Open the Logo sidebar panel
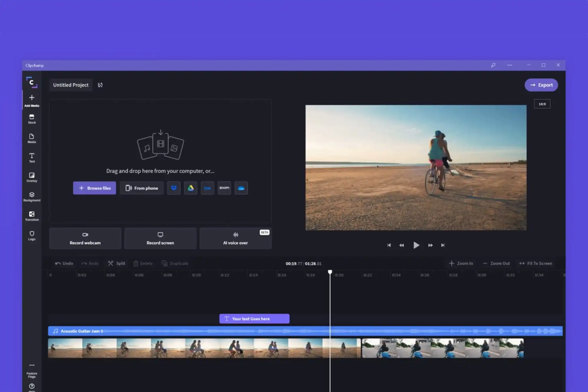The image size is (588, 392). [x=32, y=236]
